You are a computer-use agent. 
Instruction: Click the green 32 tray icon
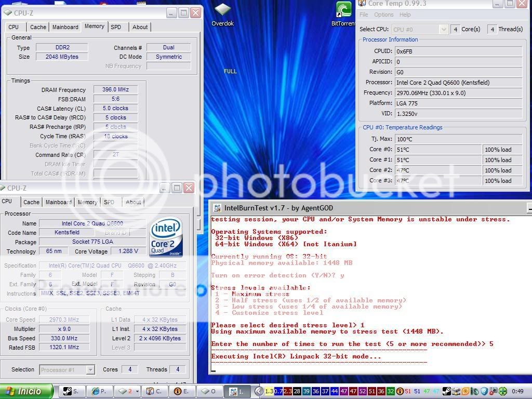click(x=391, y=391)
